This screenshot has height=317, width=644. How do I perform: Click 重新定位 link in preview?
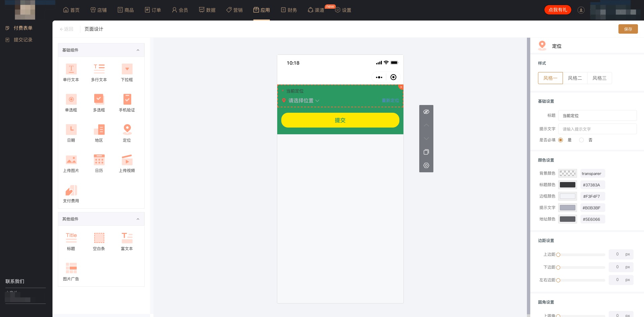click(390, 101)
